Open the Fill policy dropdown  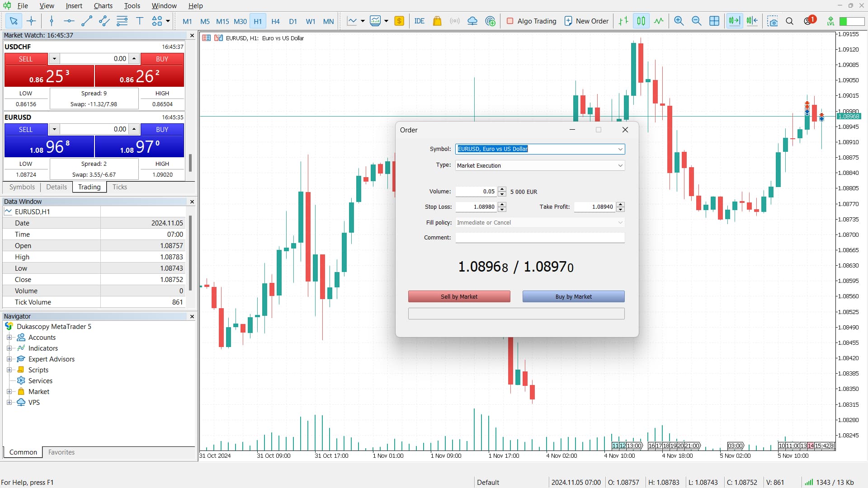(620, 222)
